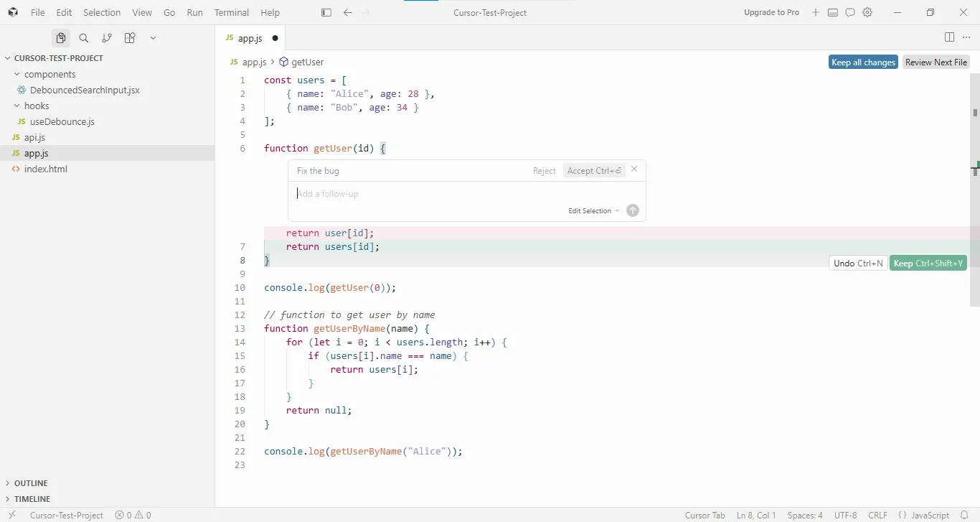
Task: Open the Selection menu
Action: coord(102,12)
